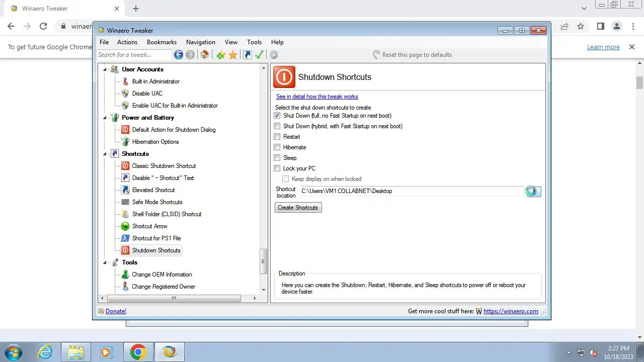This screenshot has width=644, height=362.
Task: Select Default Action for Shutdown Dialog item
Action: click(x=174, y=130)
